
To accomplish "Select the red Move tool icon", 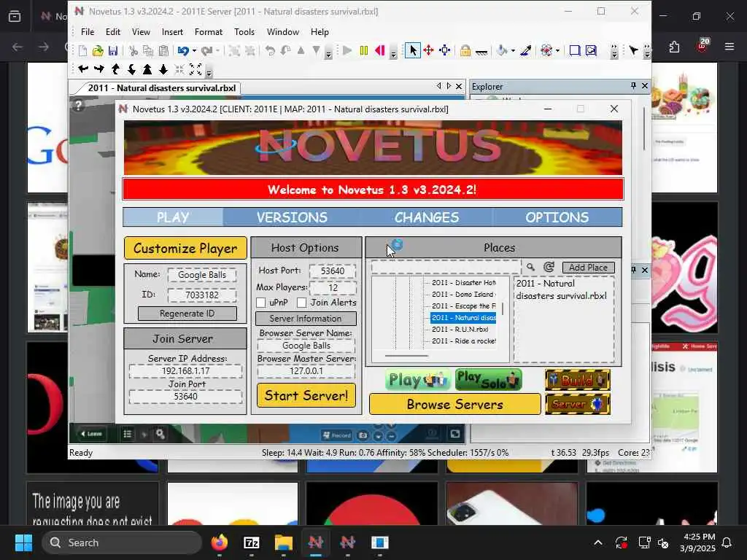I will (x=429, y=50).
